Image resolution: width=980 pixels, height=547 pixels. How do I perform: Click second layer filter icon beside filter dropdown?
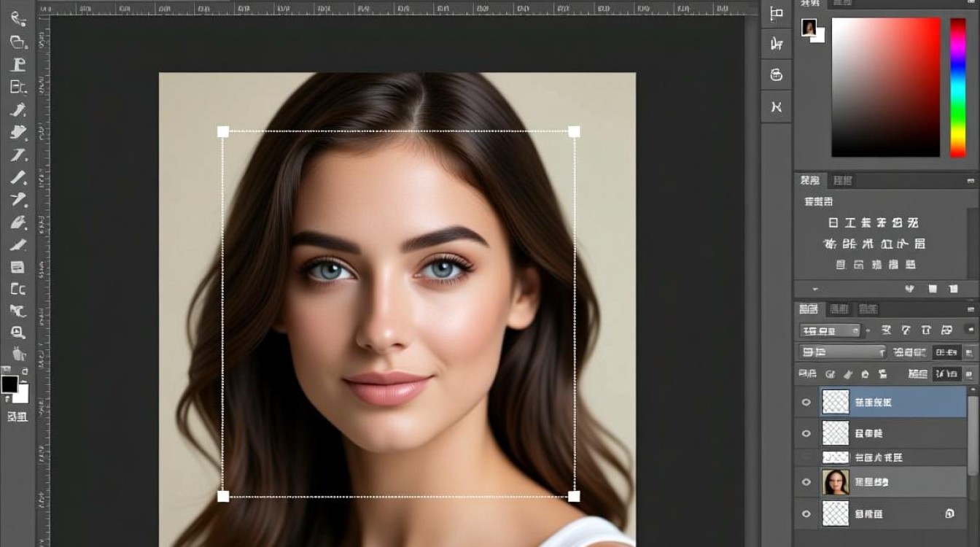(x=906, y=330)
